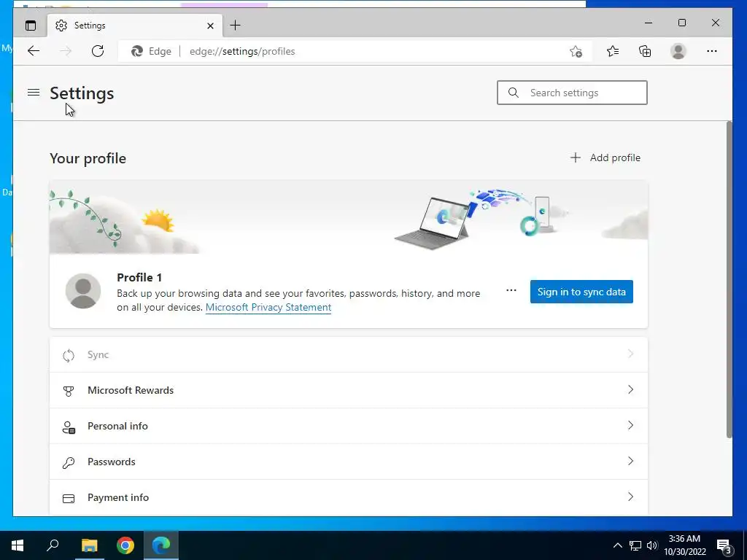The height and width of the screenshot is (560, 747).
Task: Close the Settings tab
Action: click(210, 26)
